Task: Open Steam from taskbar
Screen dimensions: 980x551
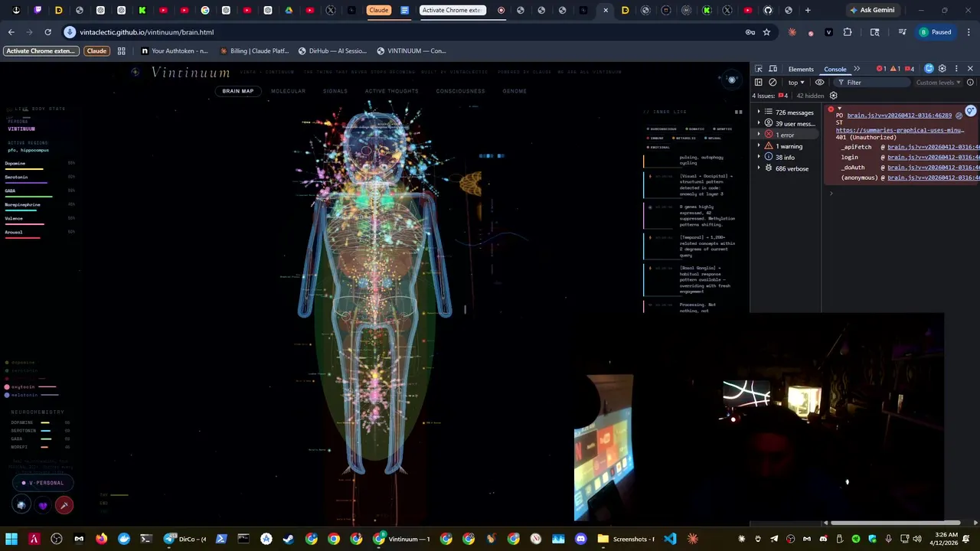Action: pos(288,539)
